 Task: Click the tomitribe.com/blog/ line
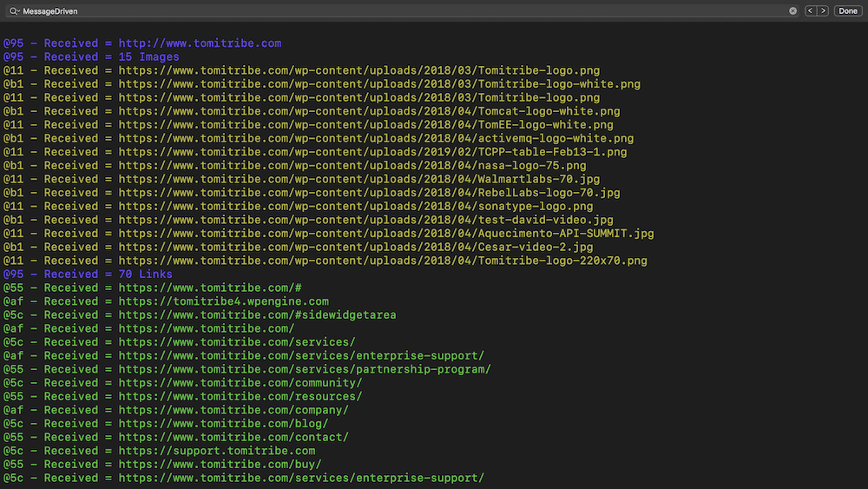[x=166, y=424]
